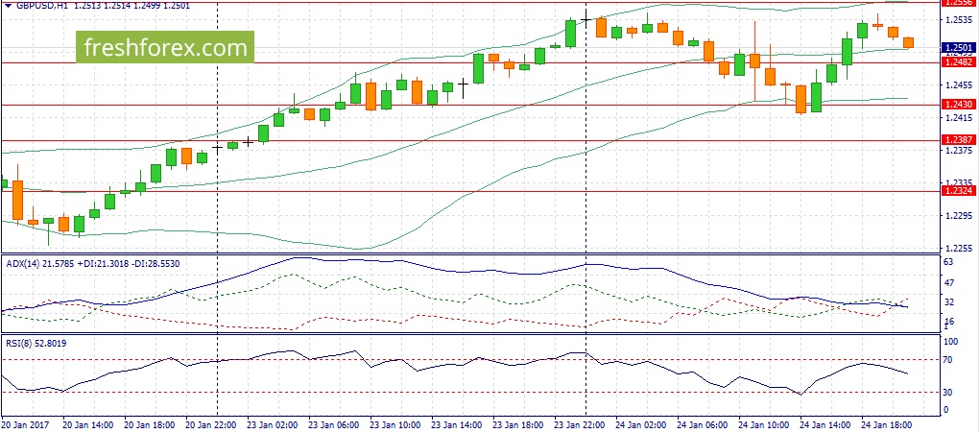Click the 1.2324 support level label
980x433 pixels.
click(x=959, y=191)
